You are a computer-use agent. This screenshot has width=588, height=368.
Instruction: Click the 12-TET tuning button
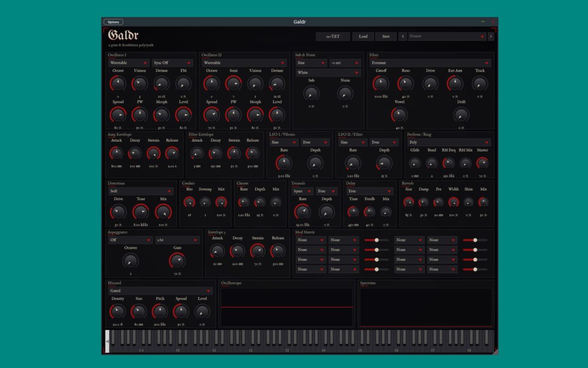(333, 37)
